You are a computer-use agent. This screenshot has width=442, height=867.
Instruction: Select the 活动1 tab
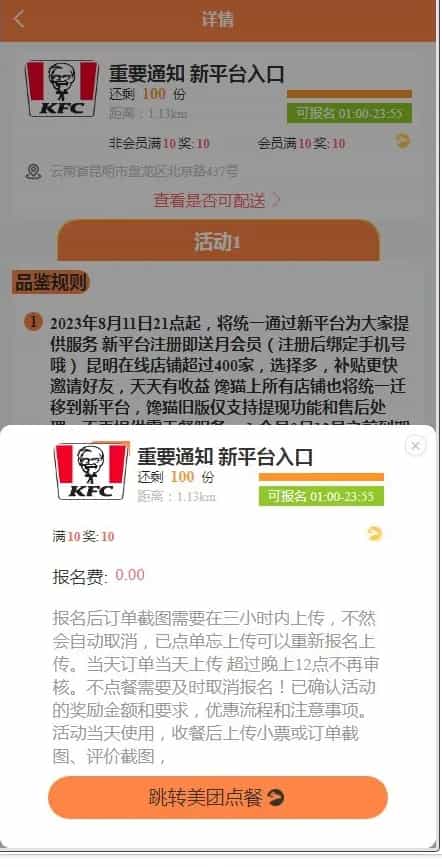click(x=218, y=241)
